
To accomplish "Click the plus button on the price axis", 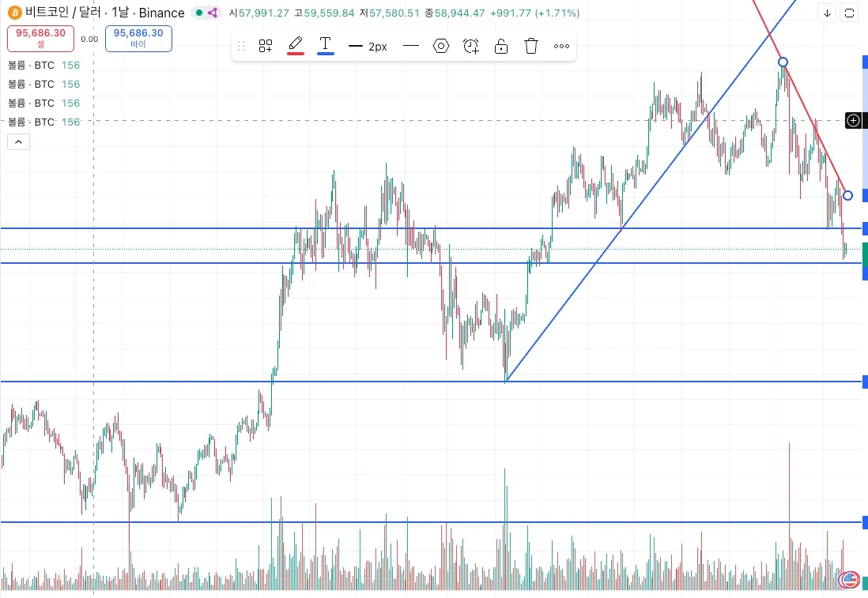I will [854, 121].
